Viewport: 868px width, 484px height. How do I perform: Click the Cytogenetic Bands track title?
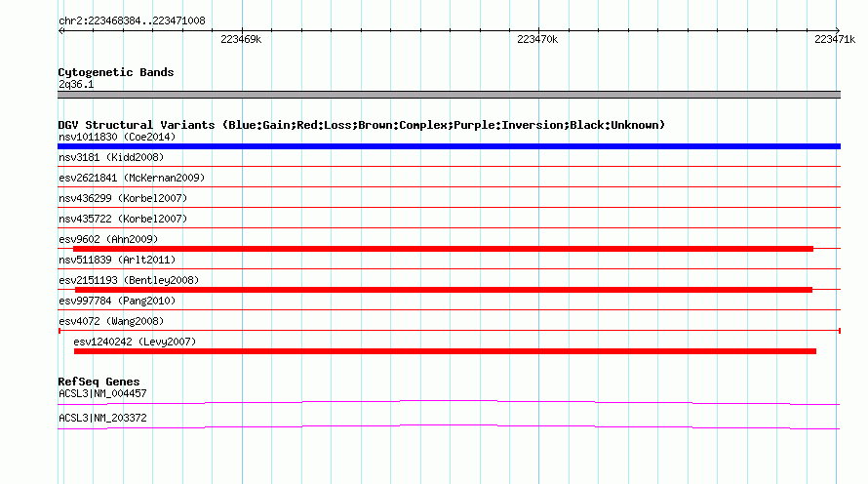click(x=116, y=72)
